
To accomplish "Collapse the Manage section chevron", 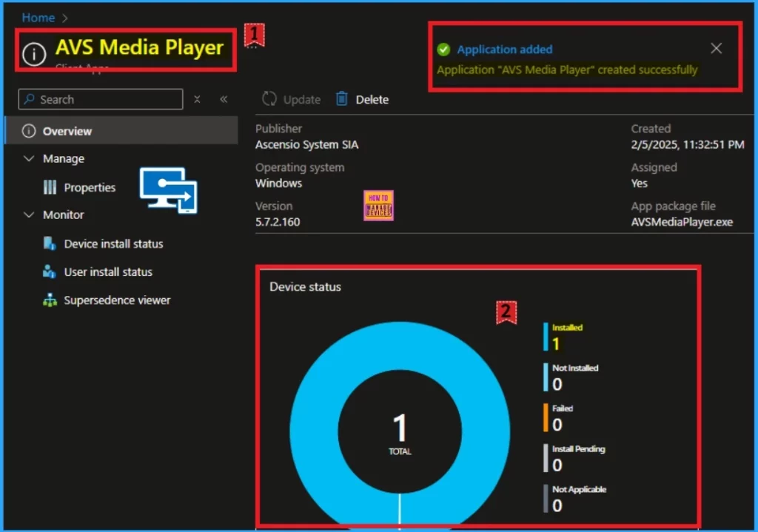I will [29, 158].
